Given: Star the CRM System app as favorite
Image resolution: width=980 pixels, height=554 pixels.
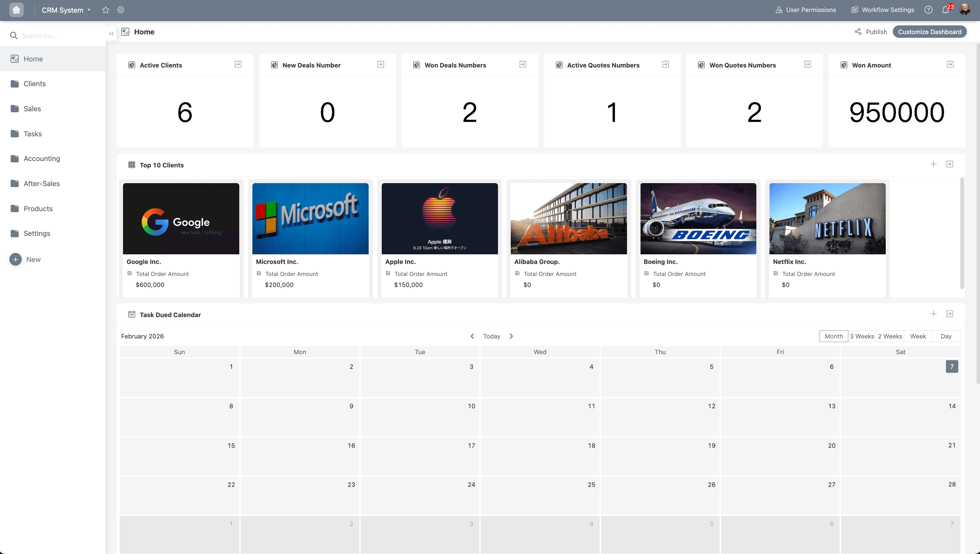Looking at the screenshot, I should (105, 10).
